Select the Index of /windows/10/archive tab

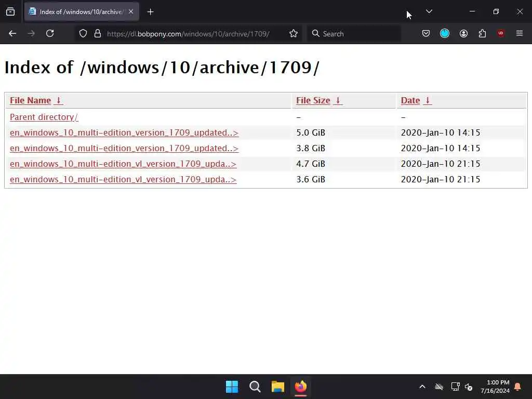click(x=82, y=11)
